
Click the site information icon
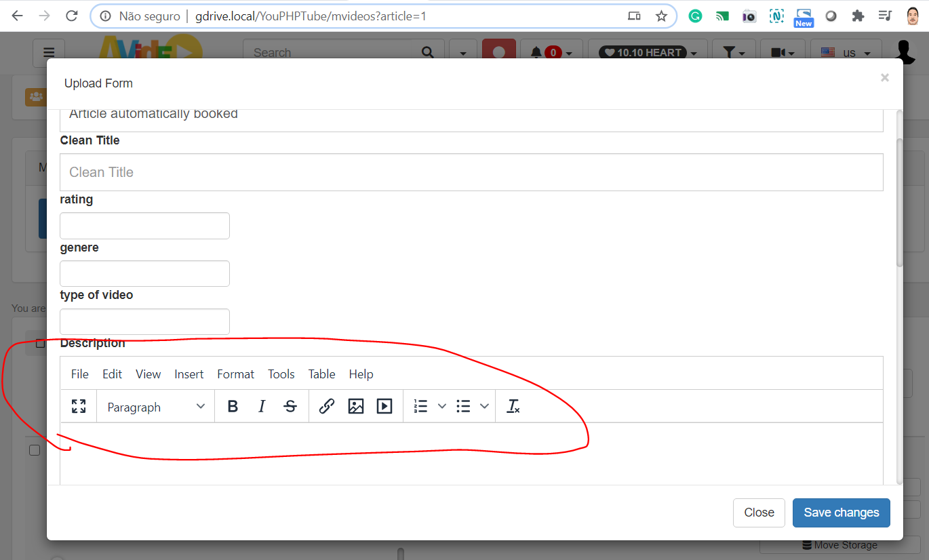pos(105,16)
